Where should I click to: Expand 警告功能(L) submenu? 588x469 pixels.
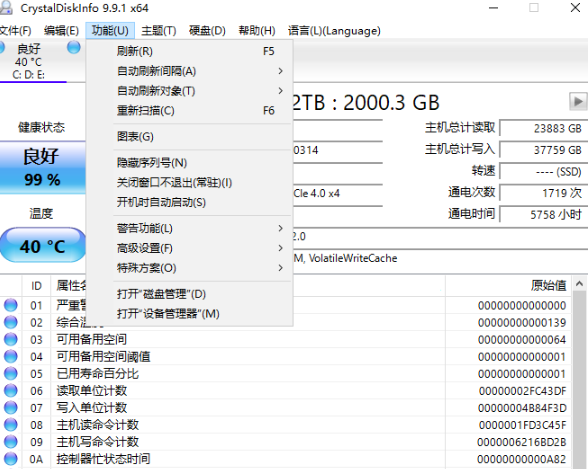coord(189,228)
